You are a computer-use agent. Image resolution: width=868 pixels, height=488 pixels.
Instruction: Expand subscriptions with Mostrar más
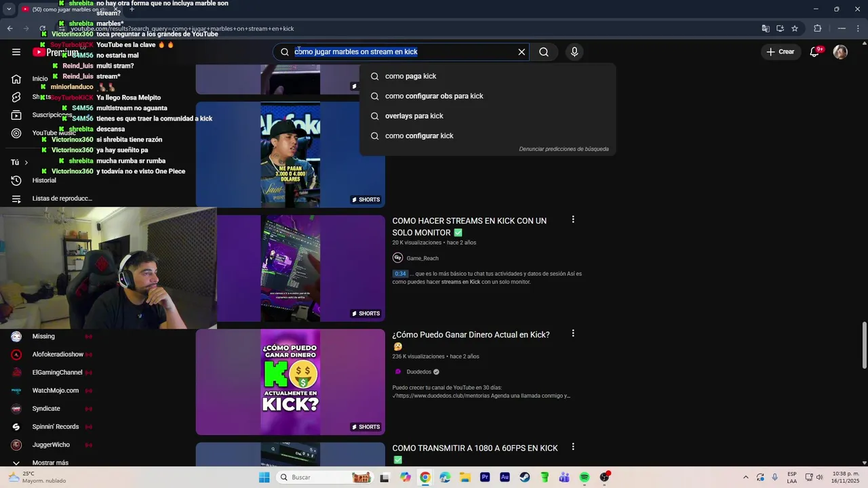[50, 463]
